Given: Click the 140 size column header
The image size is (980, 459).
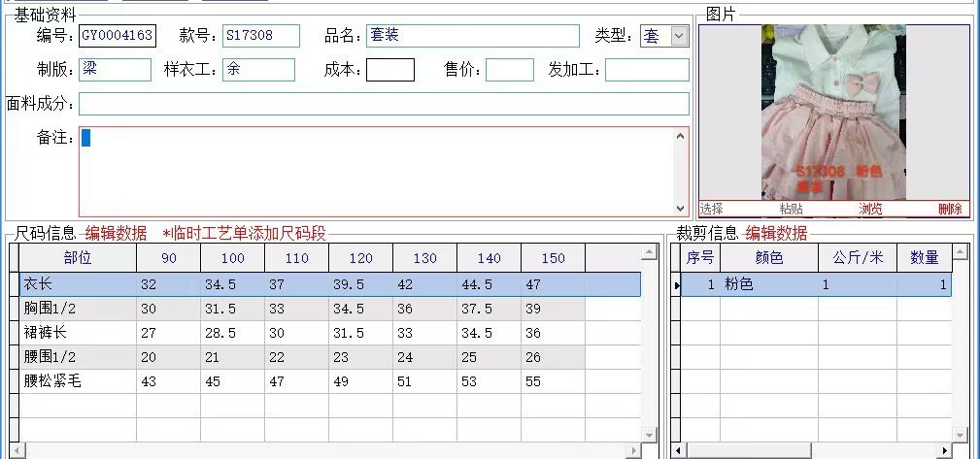Looking at the screenshot, I should 489,258.
